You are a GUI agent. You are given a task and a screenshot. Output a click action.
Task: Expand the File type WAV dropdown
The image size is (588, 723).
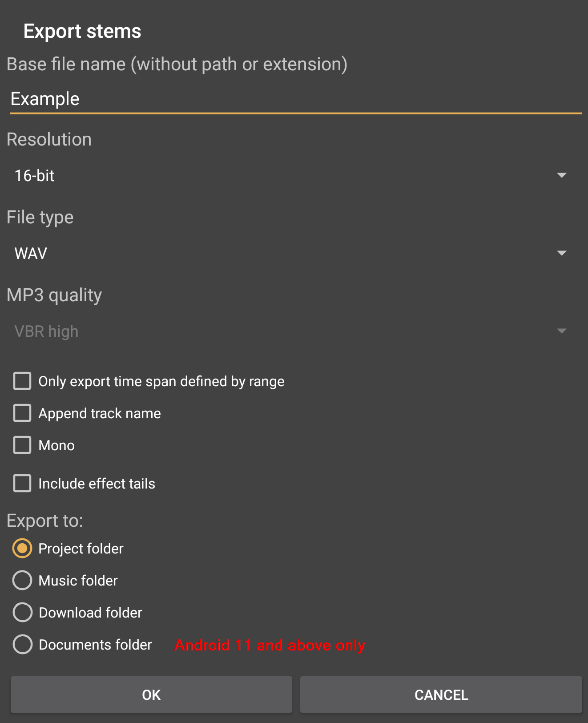(x=289, y=254)
